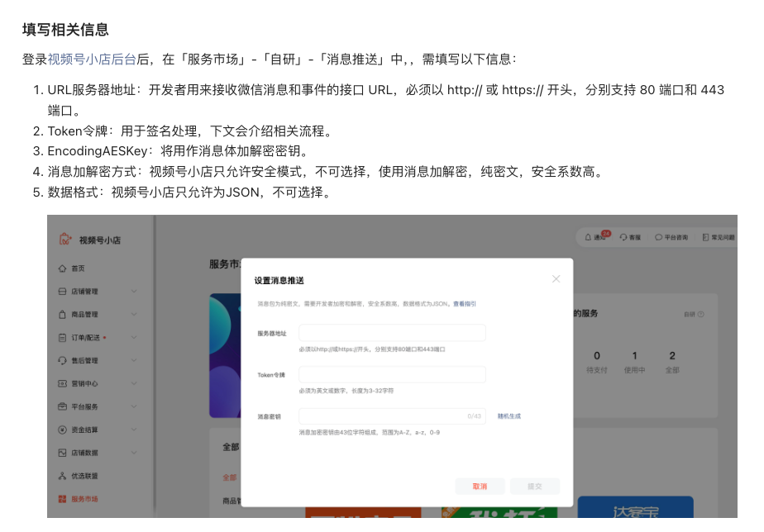The image size is (764, 532).
Task: Click the 设置消息推送 dialog title
Action: (279, 280)
